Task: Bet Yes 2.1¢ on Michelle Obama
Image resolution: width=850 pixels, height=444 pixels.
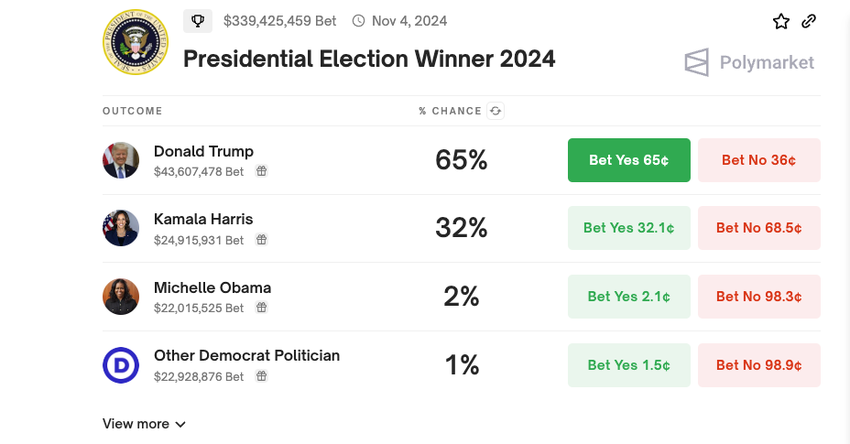Action: (629, 296)
